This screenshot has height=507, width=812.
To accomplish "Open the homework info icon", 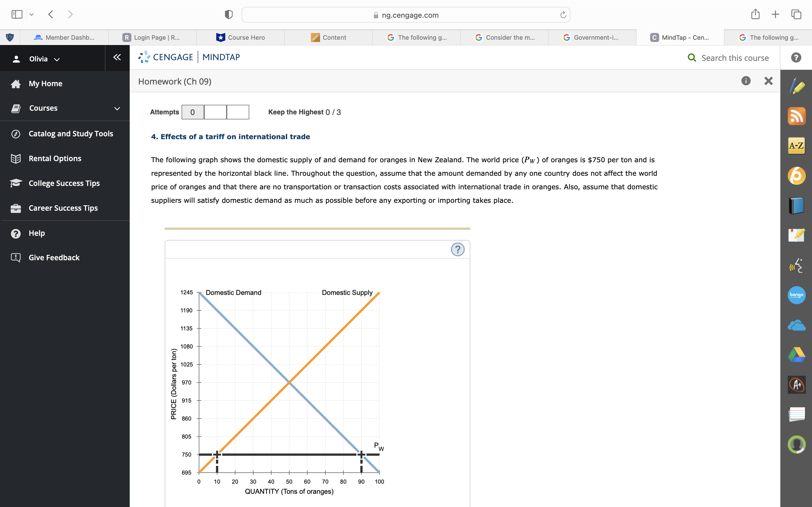I will [x=745, y=81].
